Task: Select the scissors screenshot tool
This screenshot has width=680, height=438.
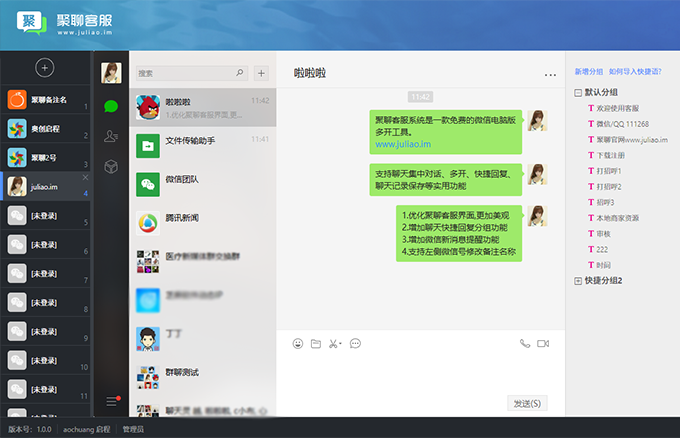Action: [x=335, y=343]
